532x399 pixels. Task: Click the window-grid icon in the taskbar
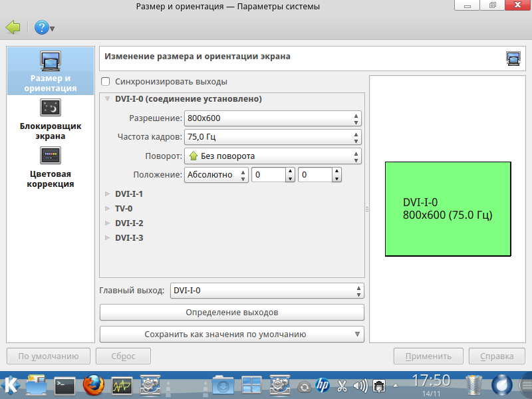(251, 386)
